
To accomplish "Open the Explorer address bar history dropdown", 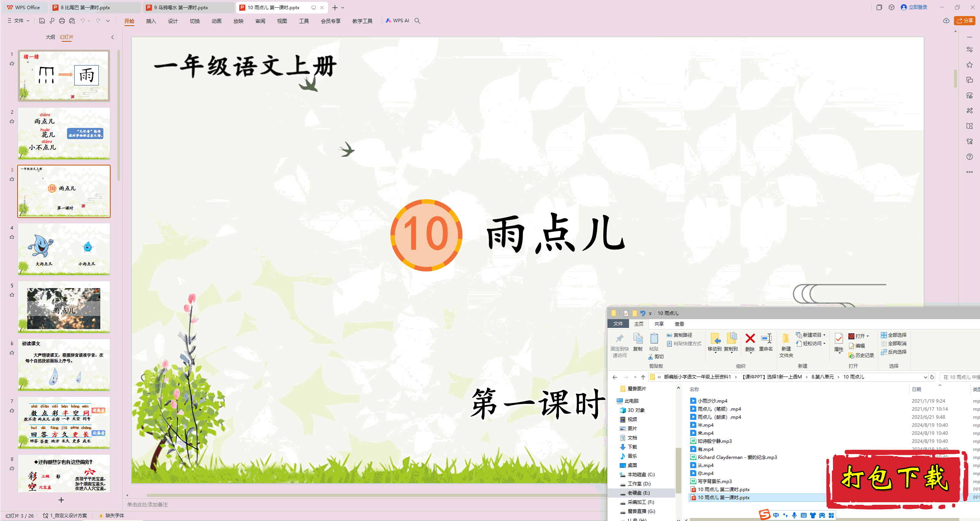I will coord(926,377).
